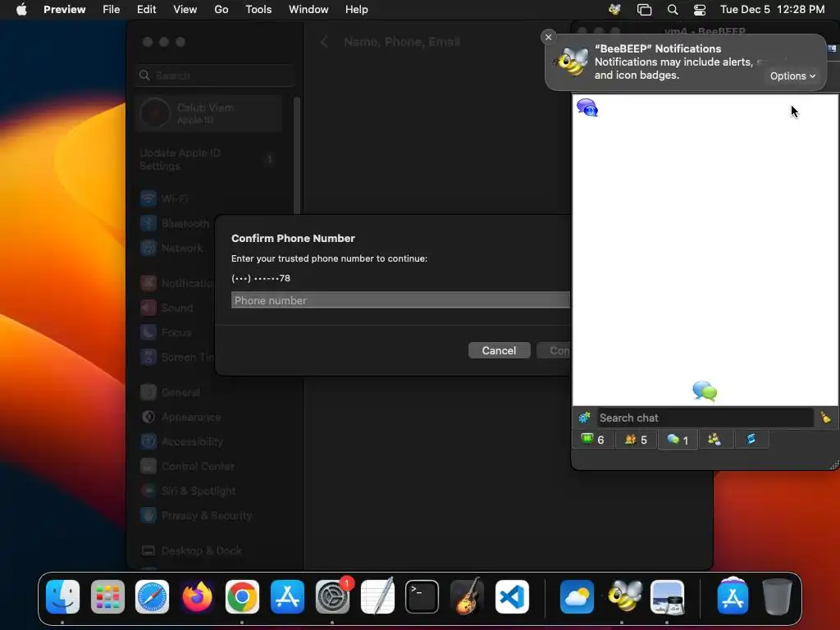Open BeeBEEP blue scroll history tab
This screenshot has width=840, height=630.
coord(751,440)
